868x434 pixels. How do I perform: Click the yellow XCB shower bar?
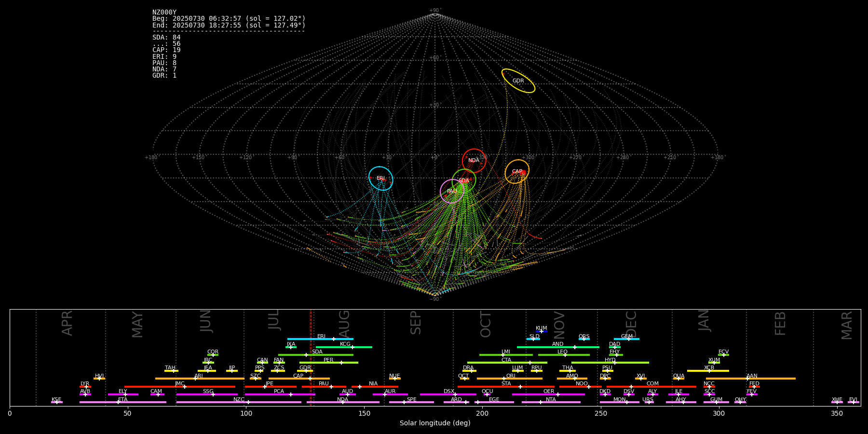tap(708, 370)
